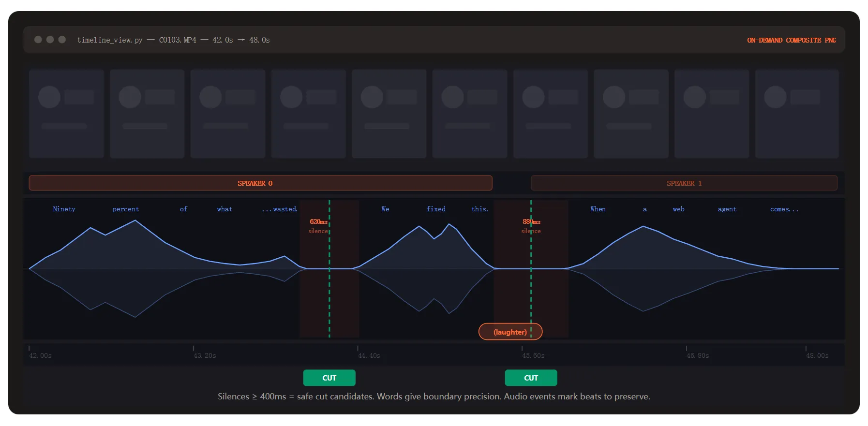Click the ON-DEMAND COMPOSITE PNG label
This screenshot has height=426, width=868.
pyautogui.click(x=791, y=40)
